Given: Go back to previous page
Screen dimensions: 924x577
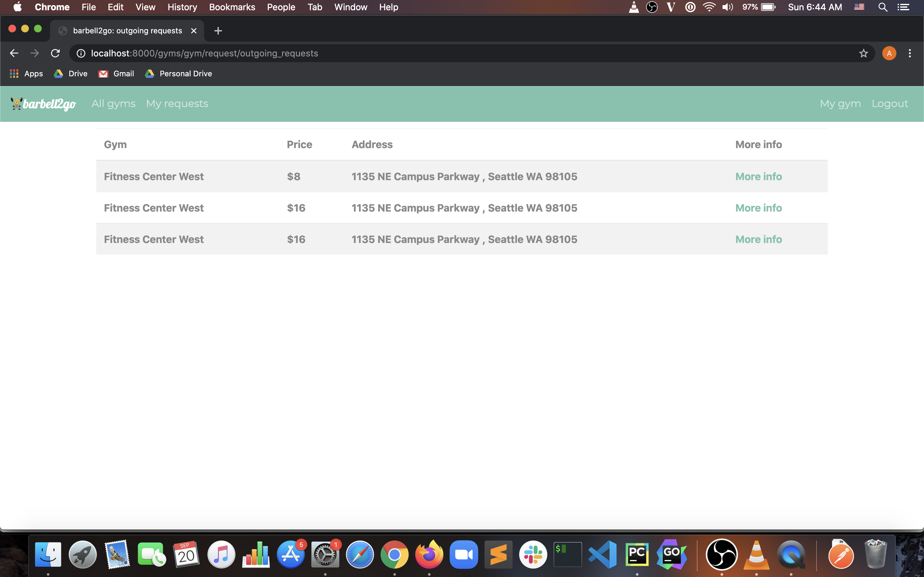Looking at the screenshot, I should [x=14, y=54].
